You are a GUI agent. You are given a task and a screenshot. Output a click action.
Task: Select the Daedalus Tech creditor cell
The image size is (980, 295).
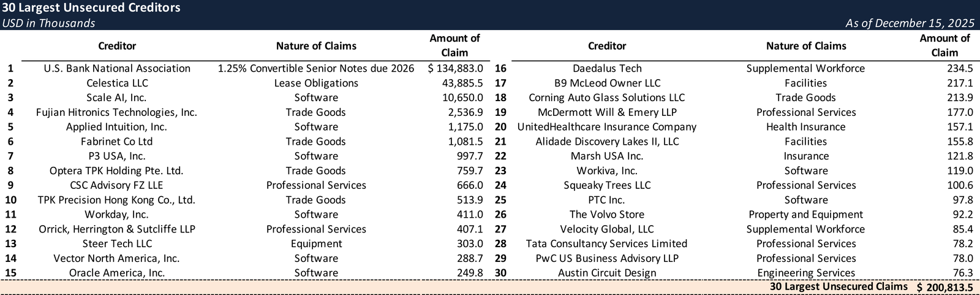(x=607, y=69)
